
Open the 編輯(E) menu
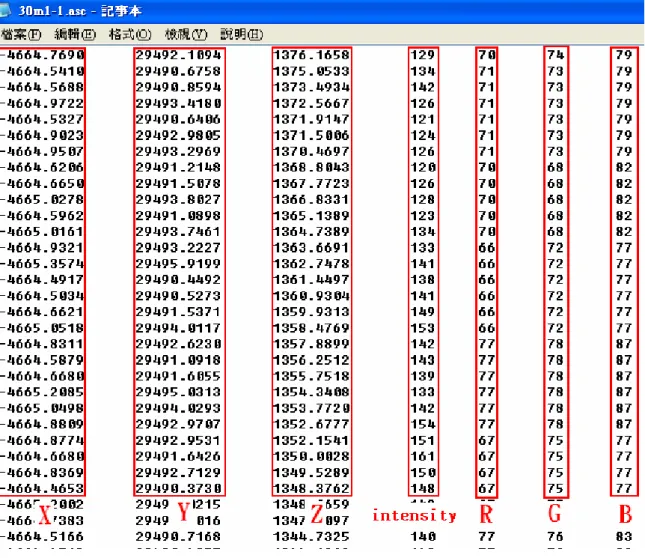75,35
